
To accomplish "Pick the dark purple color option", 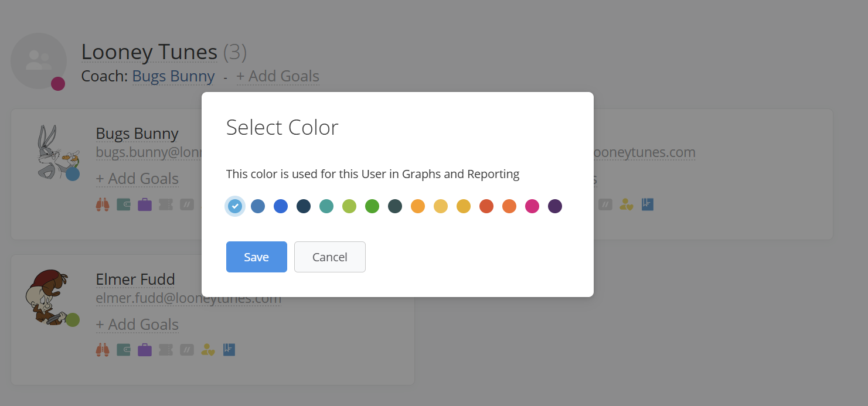I will click(x=555, y=206).
